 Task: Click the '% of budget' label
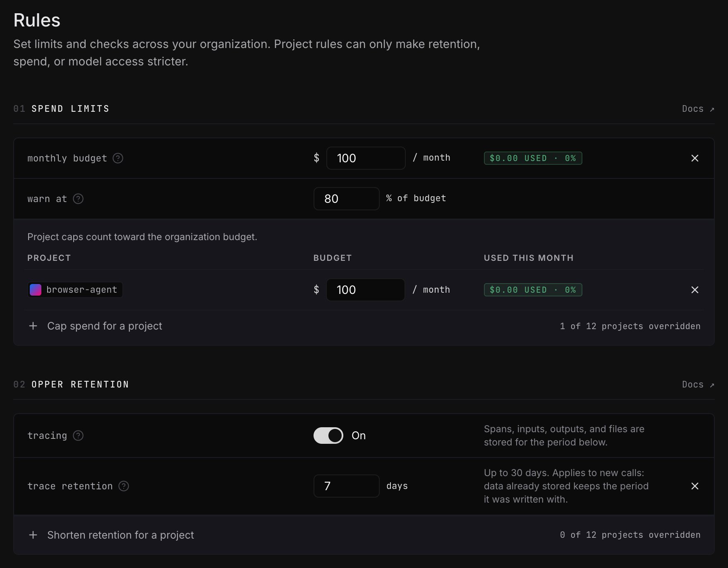click(416, 198)
